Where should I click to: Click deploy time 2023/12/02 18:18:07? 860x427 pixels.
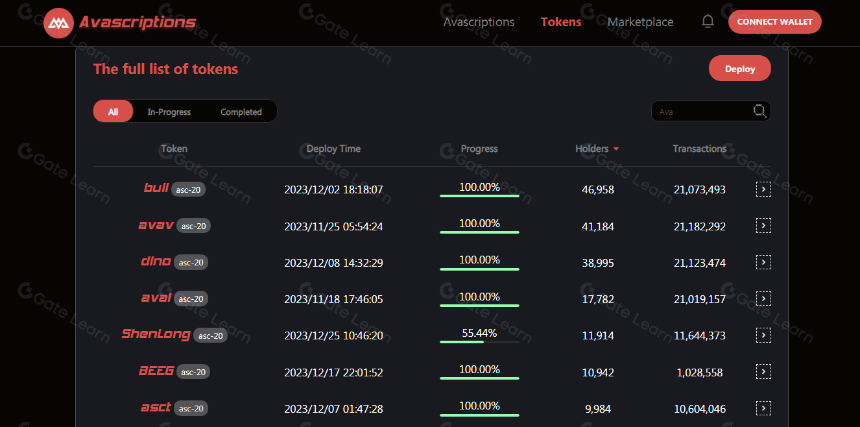click(333, 190)
